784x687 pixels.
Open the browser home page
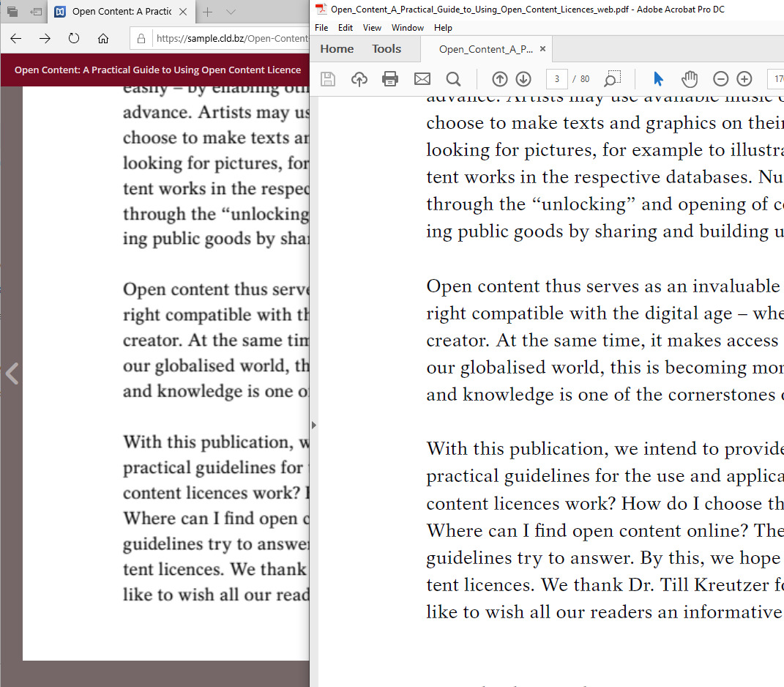click(103, 39)
